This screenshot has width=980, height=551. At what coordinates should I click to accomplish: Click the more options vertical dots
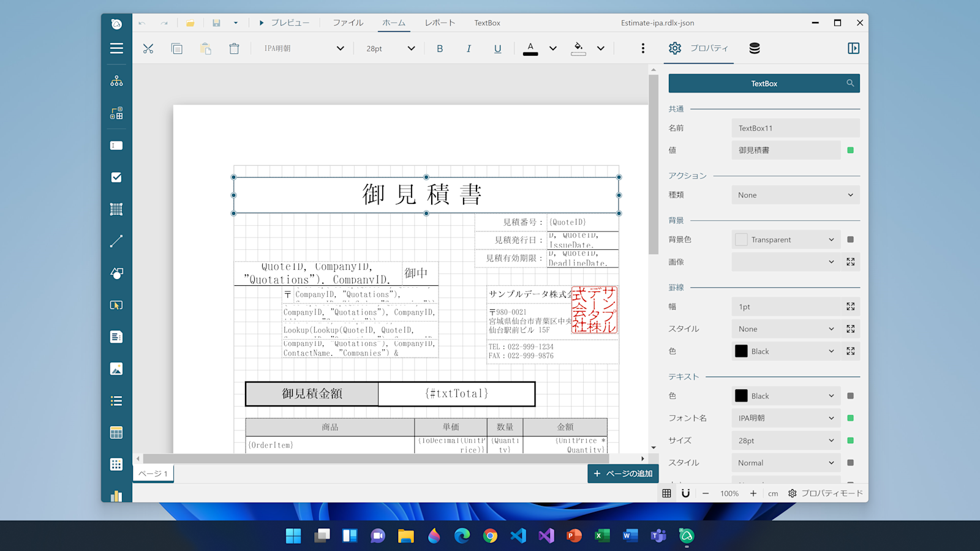[643, 48]
